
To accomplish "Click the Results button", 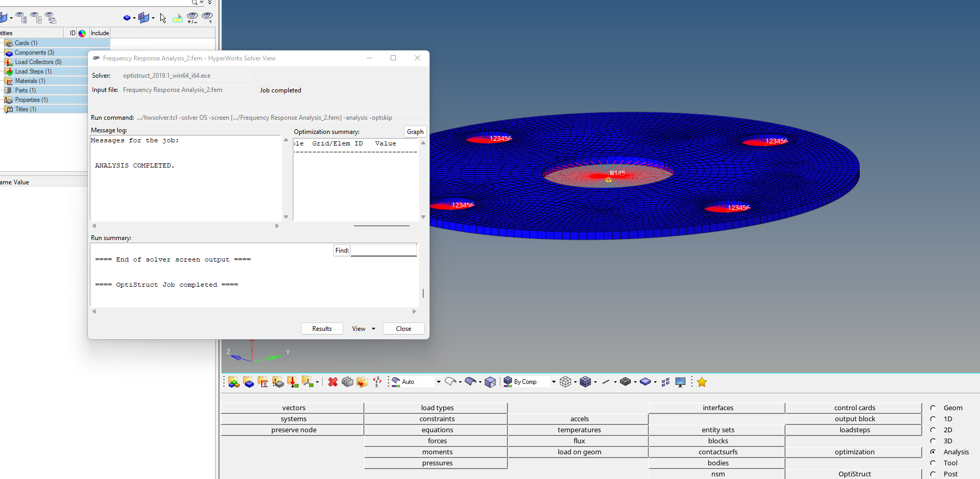I will point(322,329).
